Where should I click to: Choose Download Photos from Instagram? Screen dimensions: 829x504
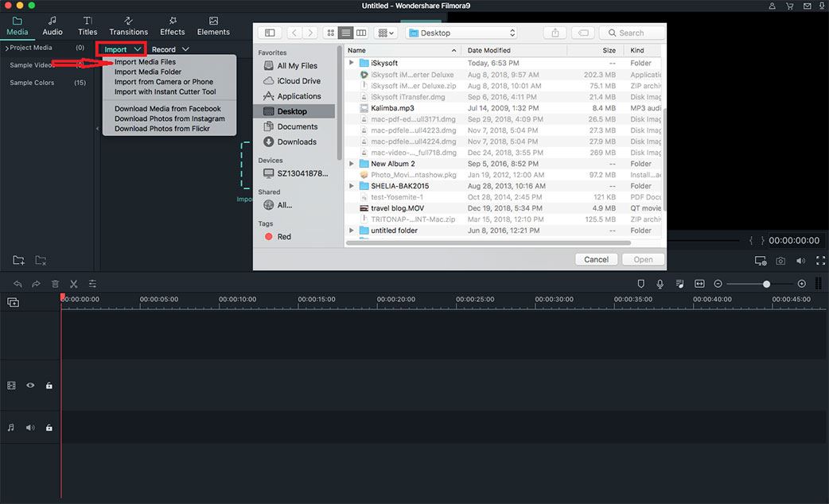(169, 119)
